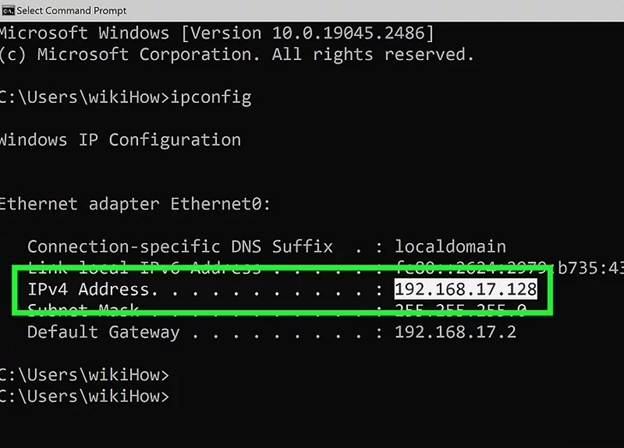The image size is (624, 448).
Task: Click the highlighted IPv4 address 192.168.17.128
Action: coord(466,289)
